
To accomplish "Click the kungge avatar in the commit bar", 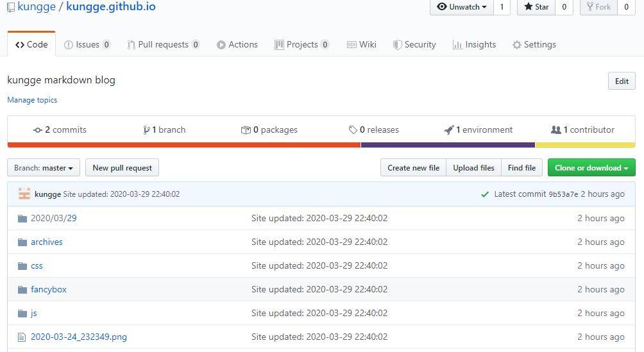I will [24, 194].
